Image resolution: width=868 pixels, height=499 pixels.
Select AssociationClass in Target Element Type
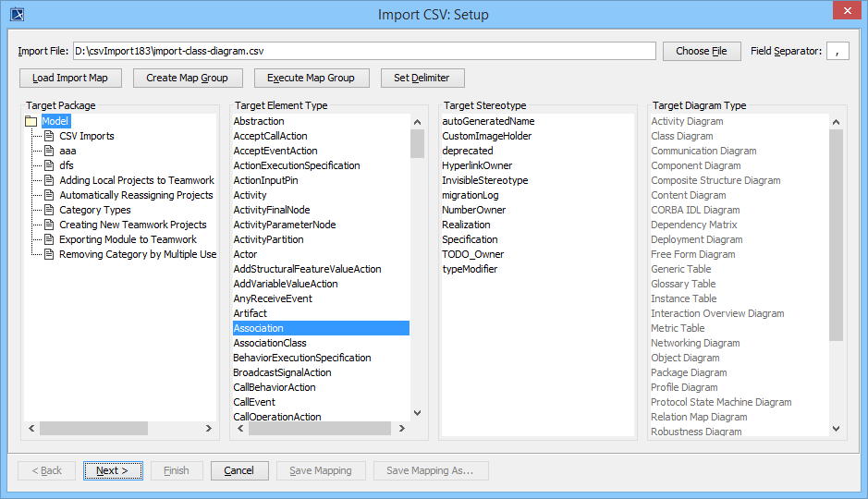coord(270,343)
